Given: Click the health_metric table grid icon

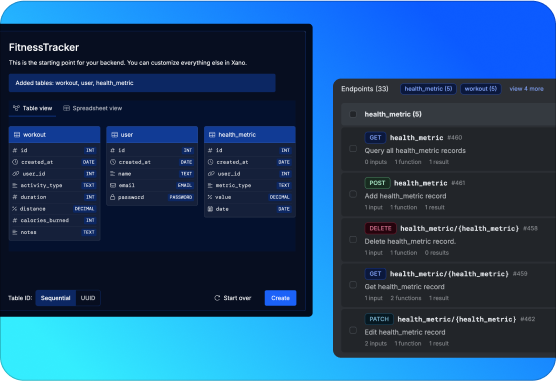Looking at the screenshot, I should pos(212,135).
